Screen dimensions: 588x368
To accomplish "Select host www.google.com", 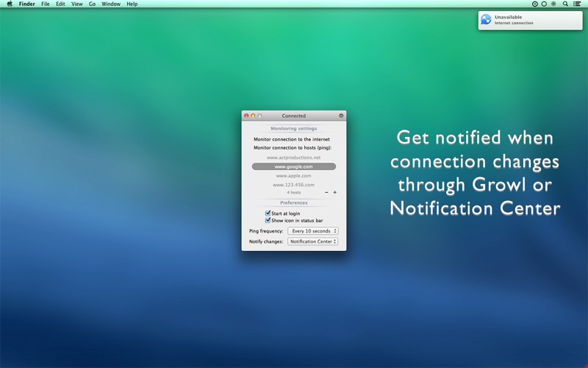I will (293, 166).
